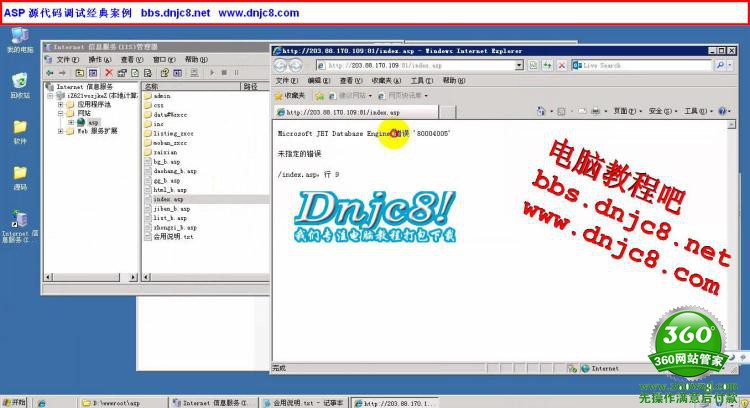Click the show/hide console tree icon in IIS toolbar
The width and height of the screenshot is (750, 408).
pyautogui.click(x=93, y=73)
